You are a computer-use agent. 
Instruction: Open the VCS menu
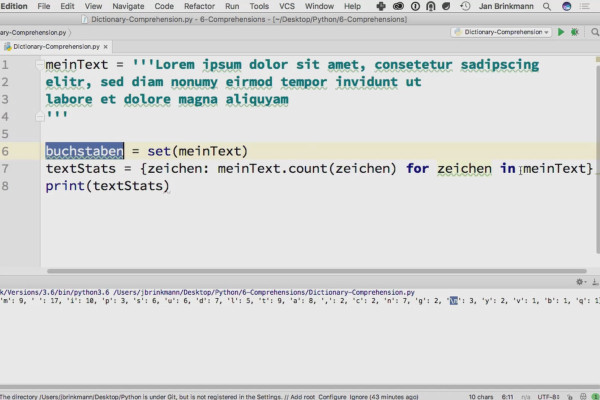click(x=287, y=6)
